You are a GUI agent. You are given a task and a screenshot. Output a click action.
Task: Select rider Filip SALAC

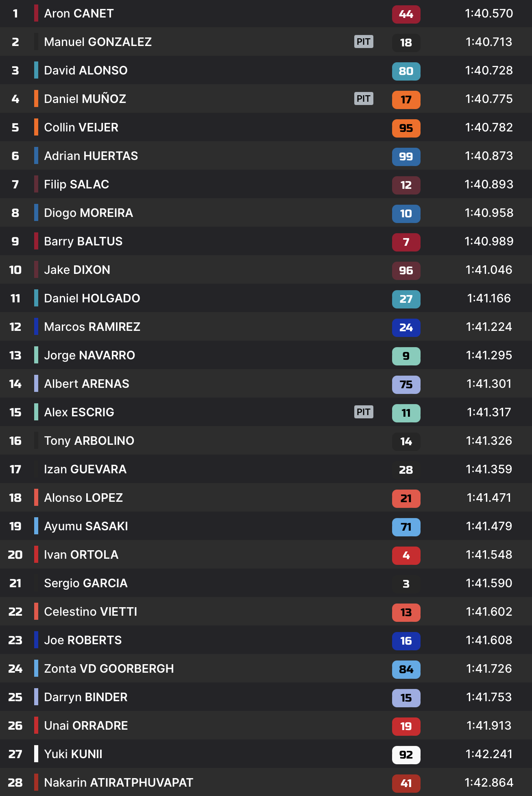click(x=76, y=184)
